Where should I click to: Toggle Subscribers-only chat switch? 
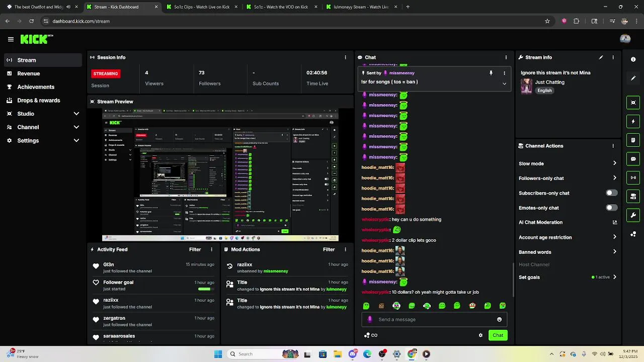pyautogui.click(x=611, y=193)
